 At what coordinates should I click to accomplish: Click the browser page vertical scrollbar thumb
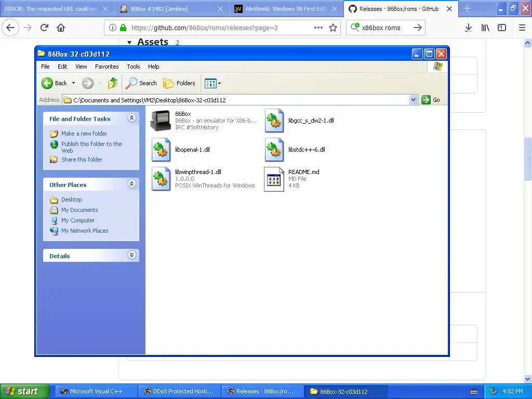pyautogui.click(x=527, y=158)
